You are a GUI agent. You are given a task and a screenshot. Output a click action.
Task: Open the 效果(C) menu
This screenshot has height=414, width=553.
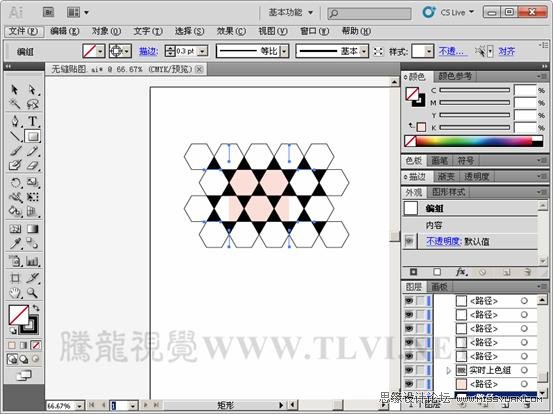(231, 31)
